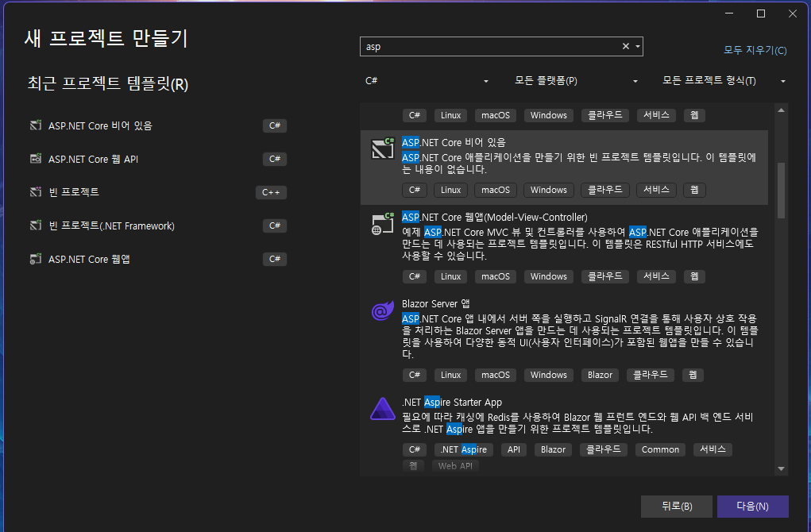811x532 pixels.
Task: Click the 다음(N) button
Action: pos(752,506)
